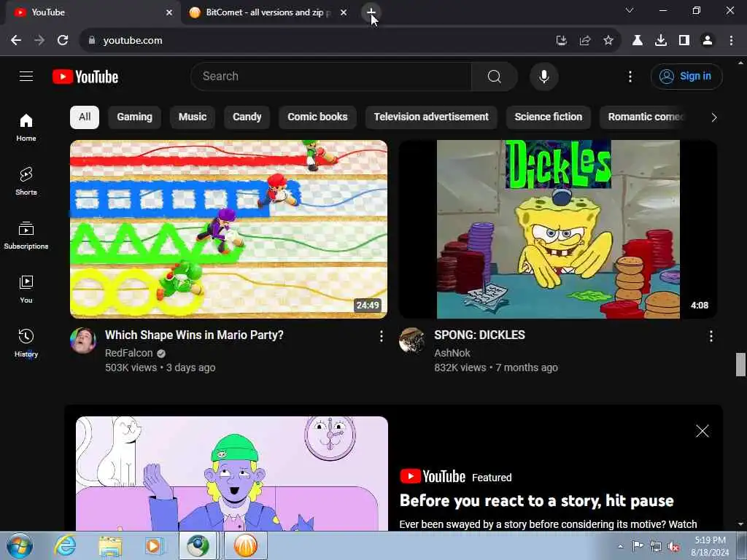Go forward in the browser

[39, 41]
